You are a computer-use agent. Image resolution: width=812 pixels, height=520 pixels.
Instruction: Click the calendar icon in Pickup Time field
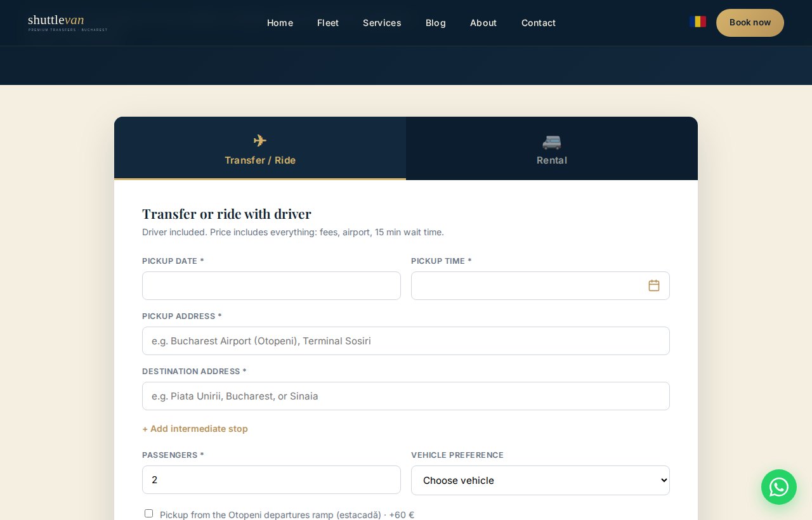pos(654,285)
